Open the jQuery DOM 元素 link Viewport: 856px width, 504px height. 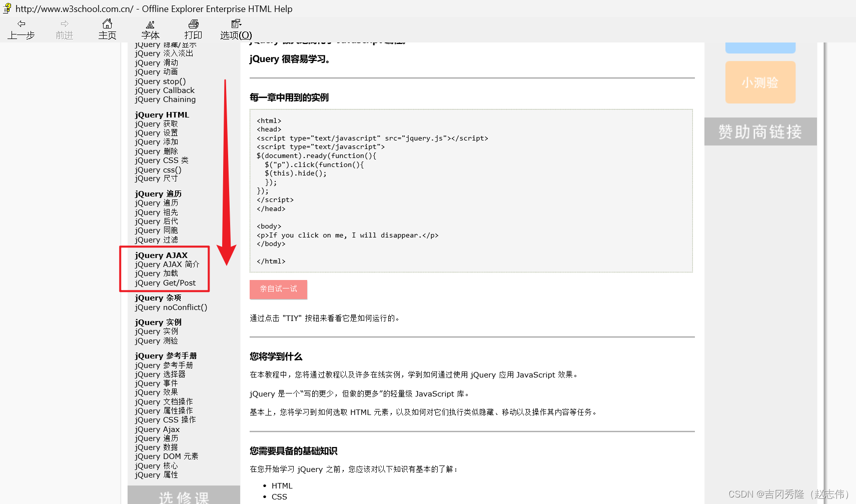click(167, 456)
